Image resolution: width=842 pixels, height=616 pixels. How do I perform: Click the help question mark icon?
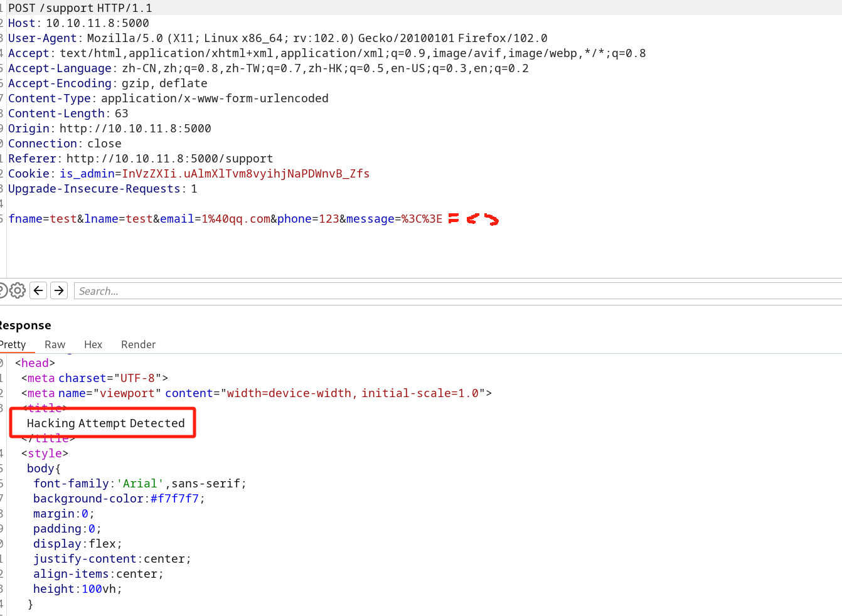(2, 290)
